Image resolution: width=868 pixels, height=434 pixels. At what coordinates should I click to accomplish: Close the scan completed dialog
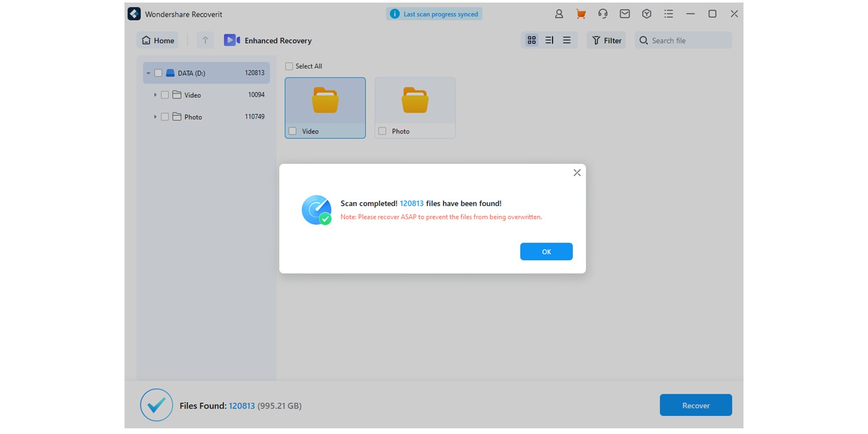click(x=577, y=173)
